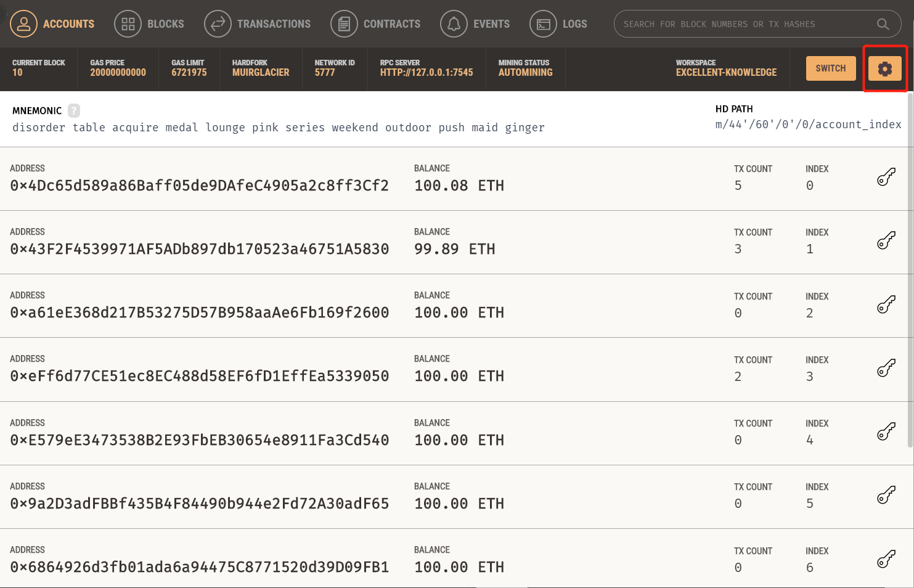This screenshot has width=914, height=588.
Task: Click the first account address 0x4Dc65d58
Action: 199,186
